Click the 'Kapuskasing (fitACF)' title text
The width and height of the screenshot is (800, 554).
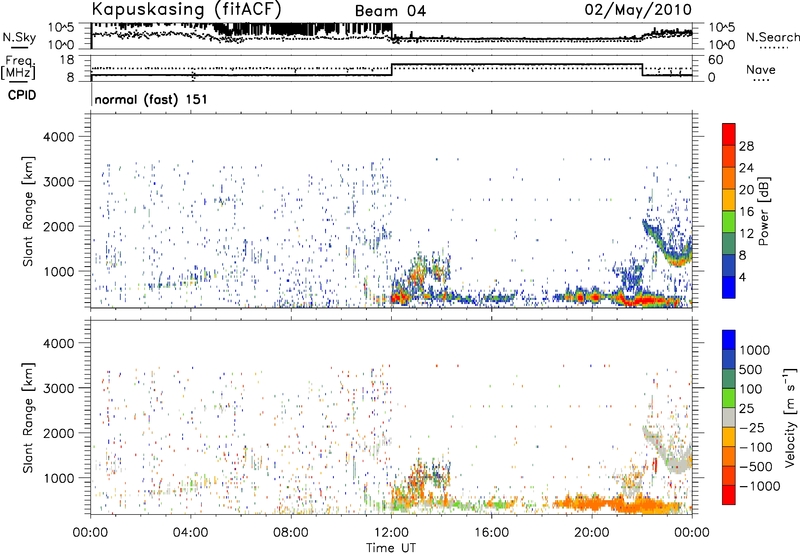tap(186, 9)
